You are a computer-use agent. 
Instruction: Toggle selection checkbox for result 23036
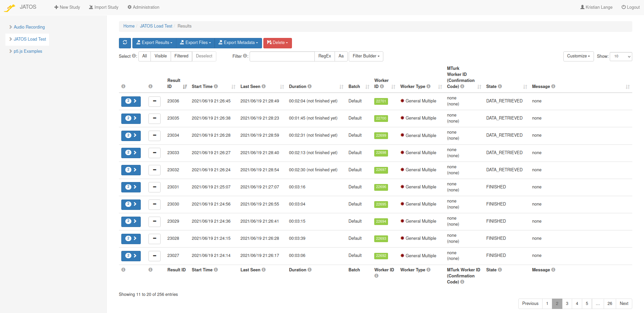[x=154, y=101]
